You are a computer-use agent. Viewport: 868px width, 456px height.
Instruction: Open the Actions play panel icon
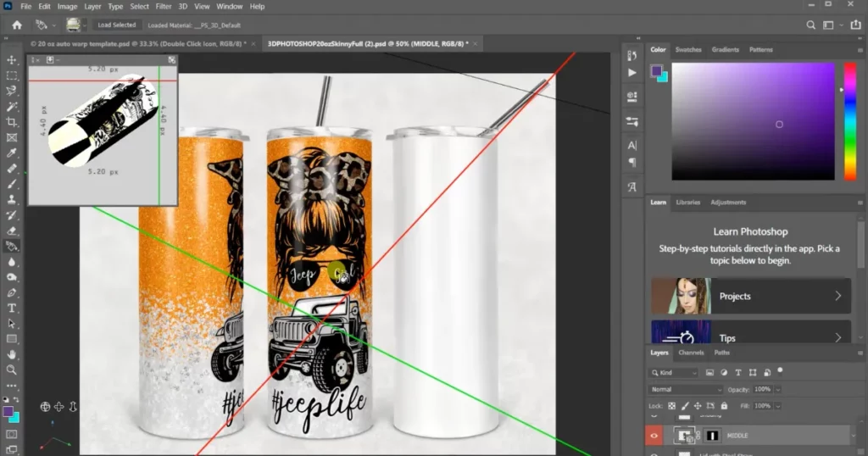tap(632, 73)
